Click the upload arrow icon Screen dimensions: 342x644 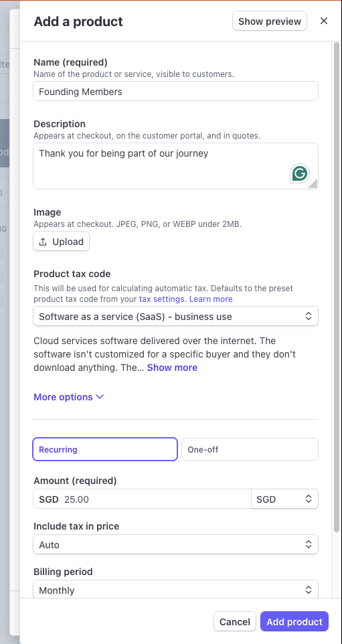pyautogui.click(x=43, y=242)
